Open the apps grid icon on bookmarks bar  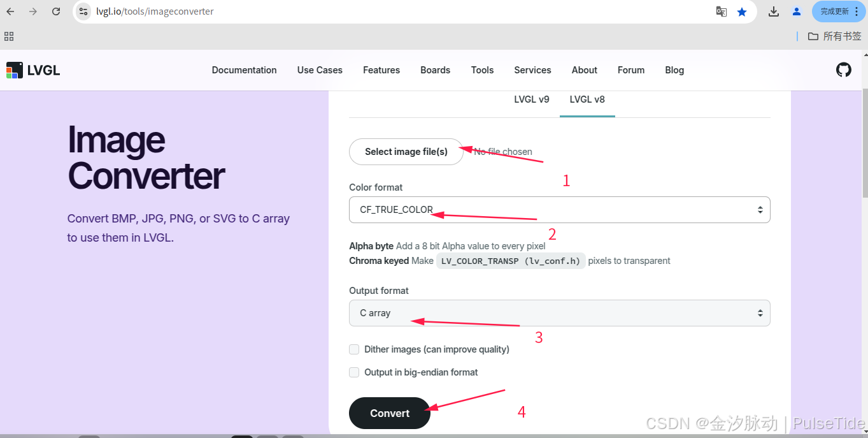click(9, 36)
